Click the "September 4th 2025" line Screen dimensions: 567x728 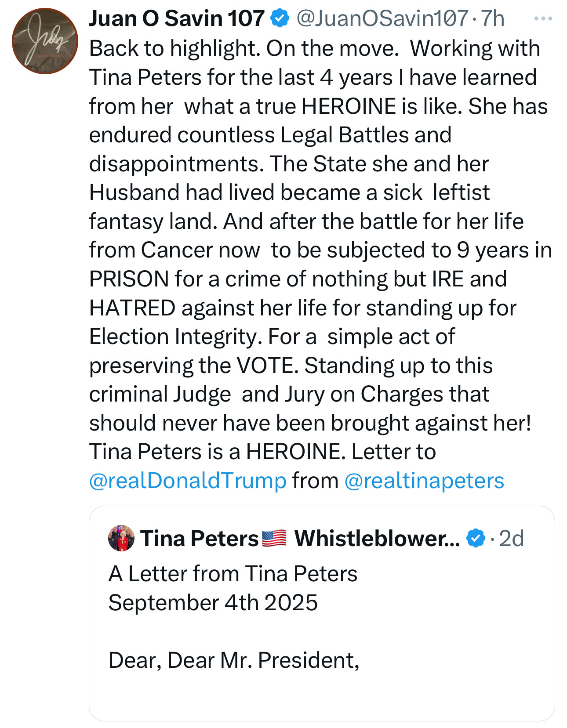pyautogui.click(x=213, y=602)
